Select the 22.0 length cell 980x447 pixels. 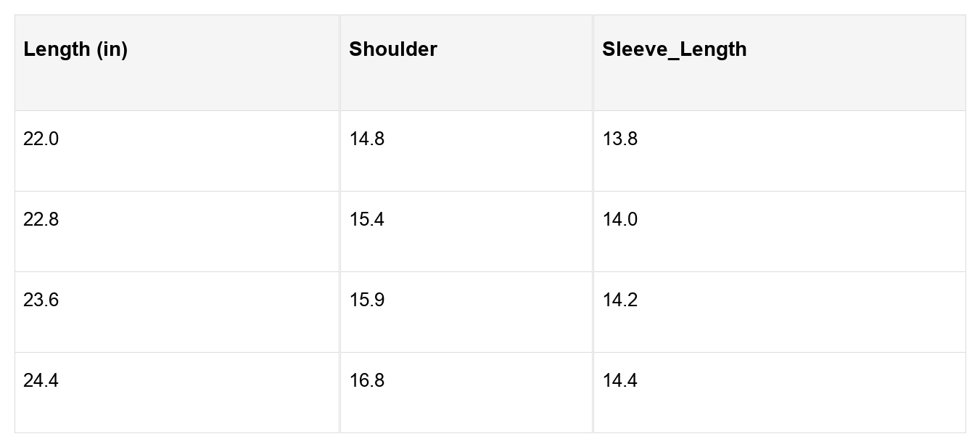(x=41, y=139)
